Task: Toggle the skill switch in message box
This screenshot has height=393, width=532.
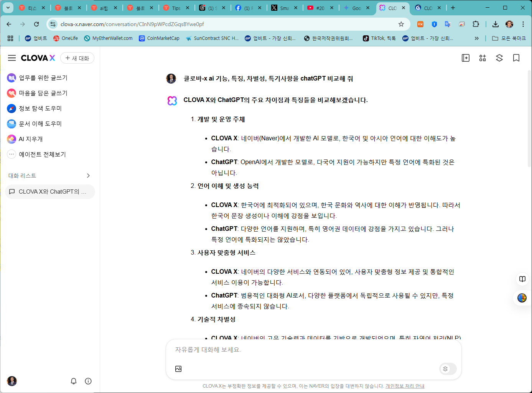Action: coord(448,369)
